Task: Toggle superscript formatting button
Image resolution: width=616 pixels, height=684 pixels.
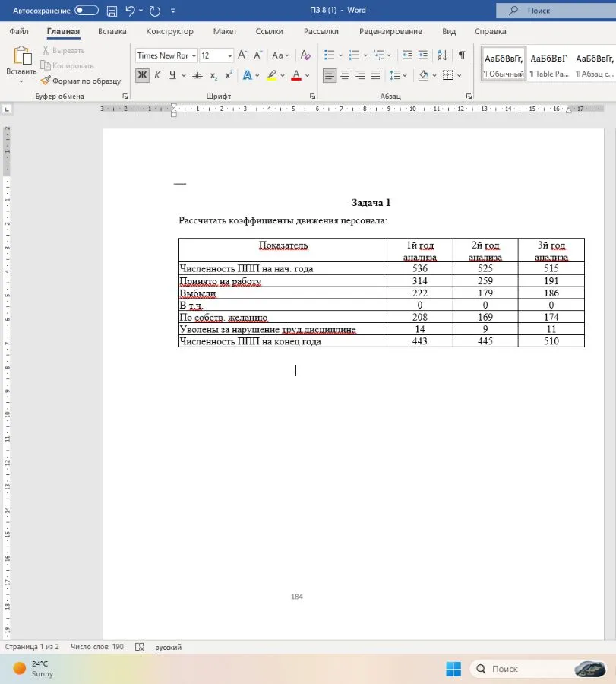Action: [229, 75]
